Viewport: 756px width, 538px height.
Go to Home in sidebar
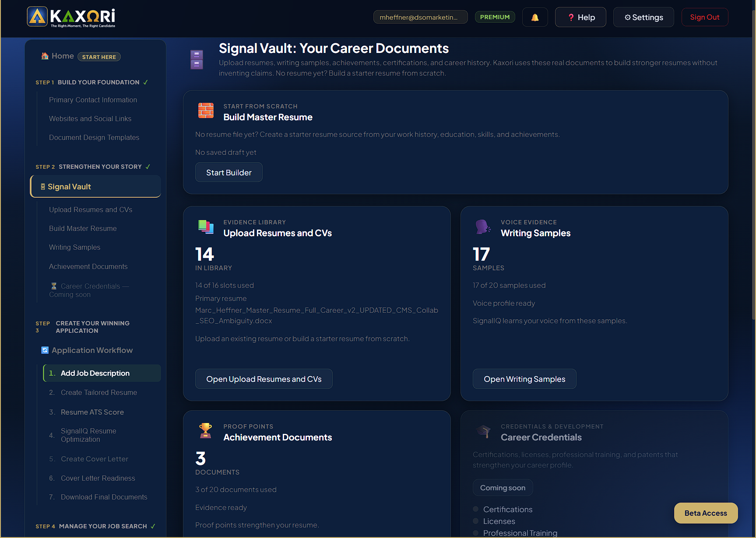(63, 56)
